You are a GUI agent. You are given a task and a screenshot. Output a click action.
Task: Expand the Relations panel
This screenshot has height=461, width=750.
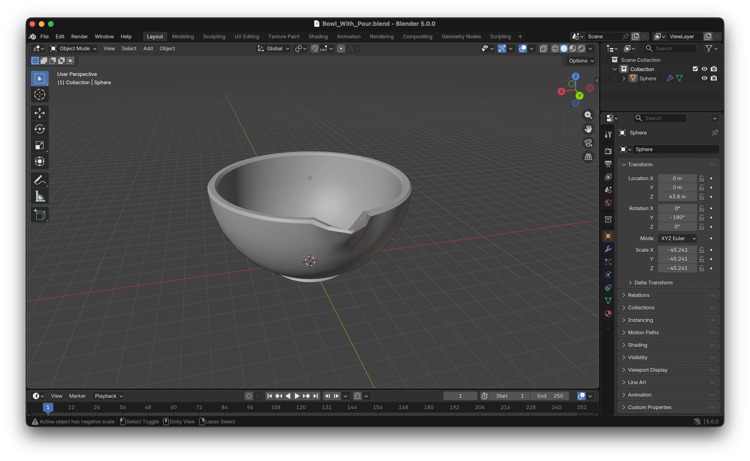pos(640,295)
